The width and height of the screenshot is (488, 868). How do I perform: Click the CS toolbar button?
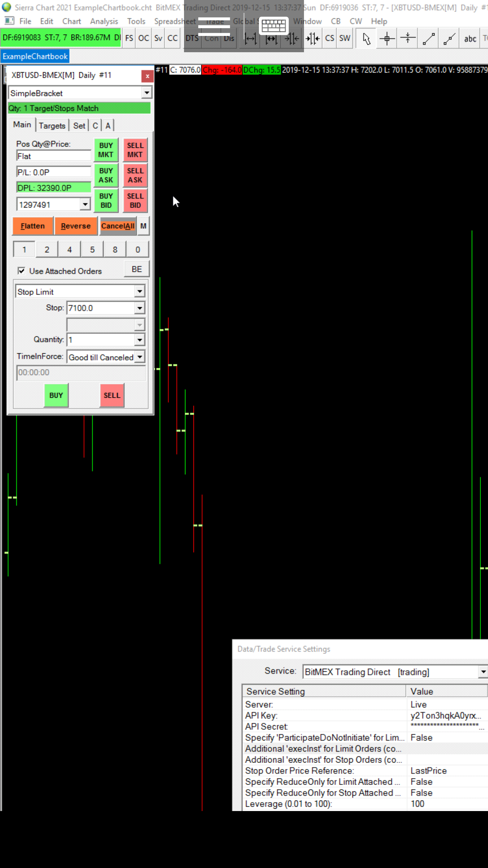pyautogui.click(x=329, y=38)
